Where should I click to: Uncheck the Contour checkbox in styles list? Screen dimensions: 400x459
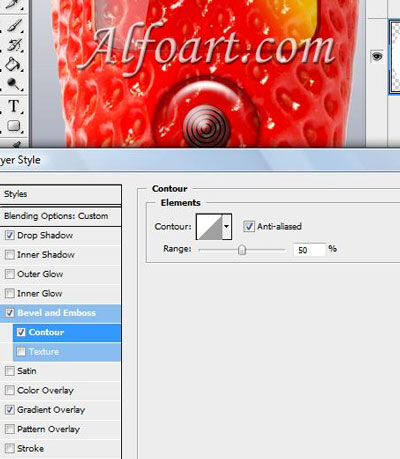pos(21,332)
